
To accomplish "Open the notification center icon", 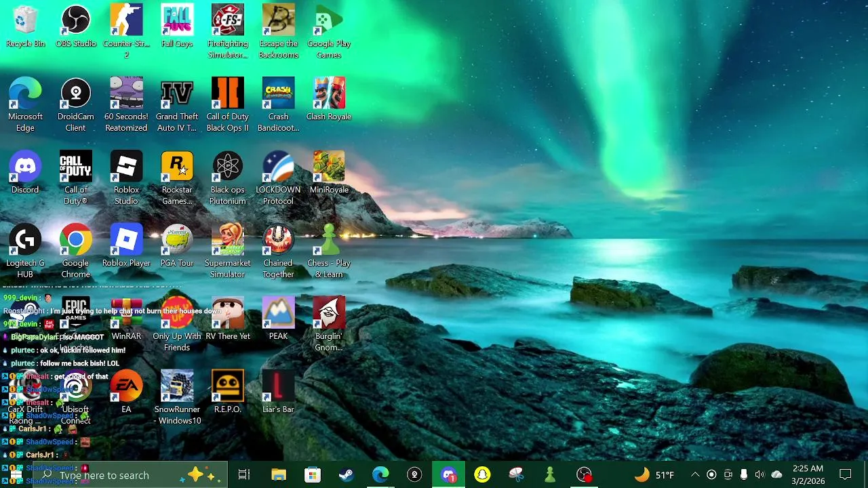I will point(846,475).
